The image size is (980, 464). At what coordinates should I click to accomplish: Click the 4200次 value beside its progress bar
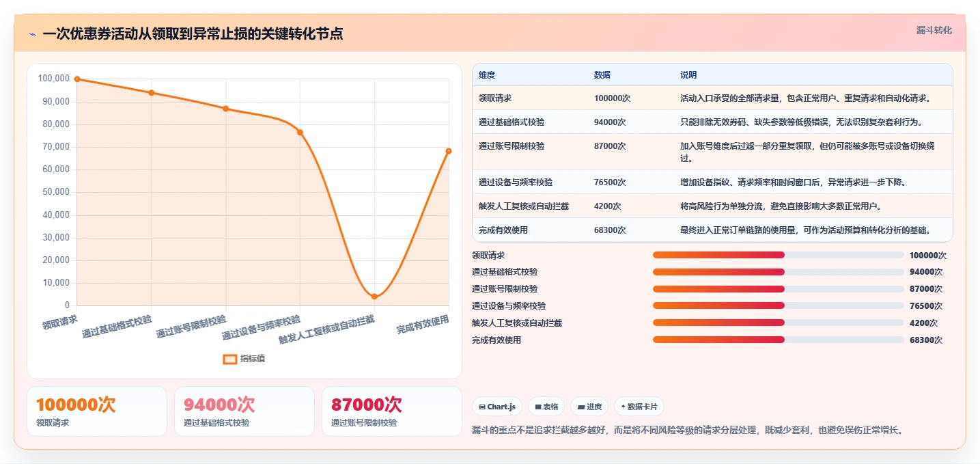click(923, 323)
